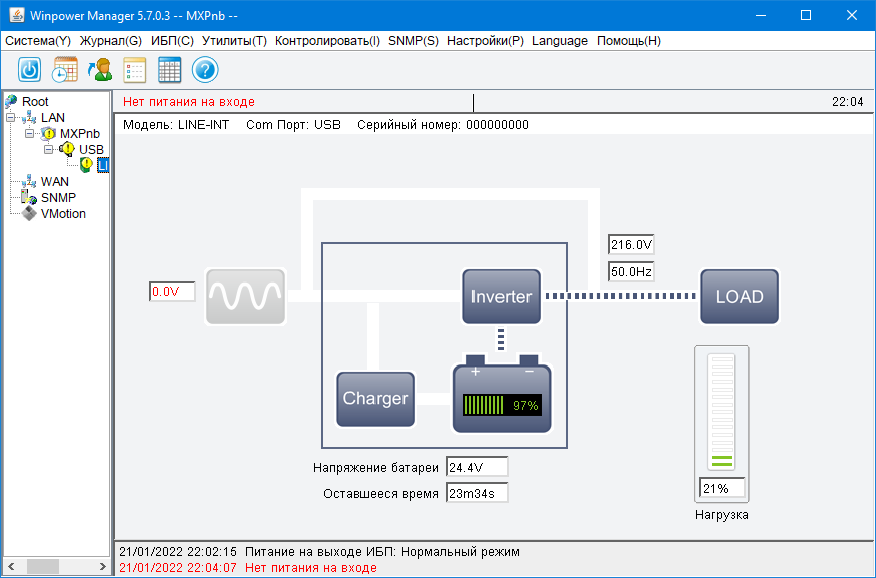Select the highlighted LI device tree label
876x578 pixels.
click(103, 165)
